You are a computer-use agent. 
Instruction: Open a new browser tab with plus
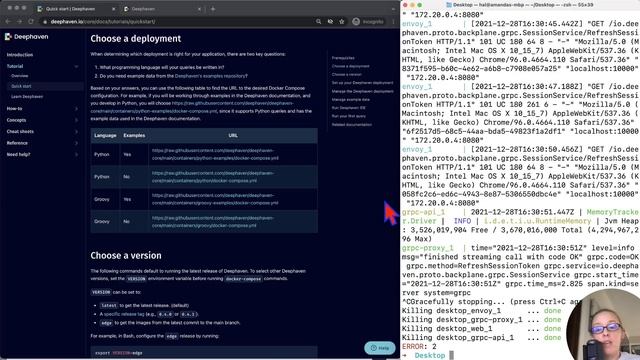213,9
